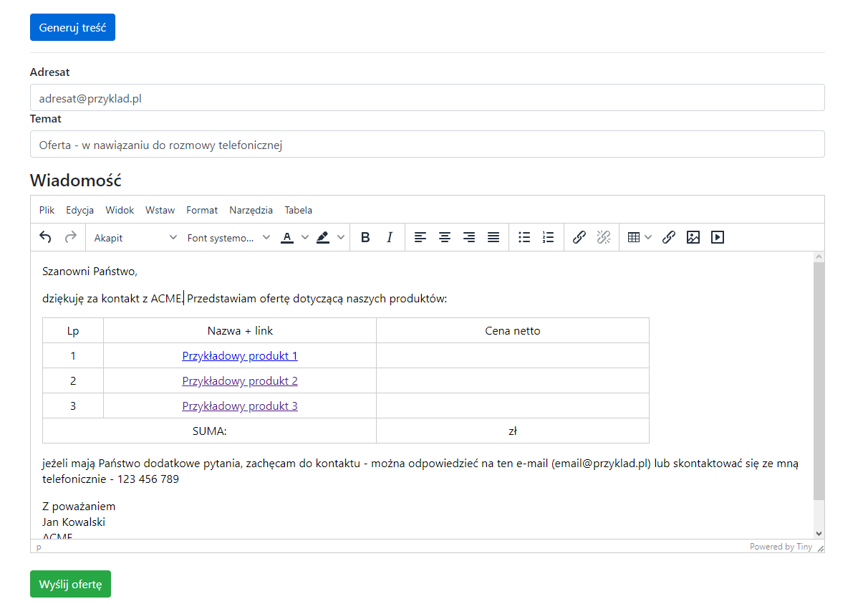
Task: Click the undo arrow icon
Action: (x=46, y=237)
